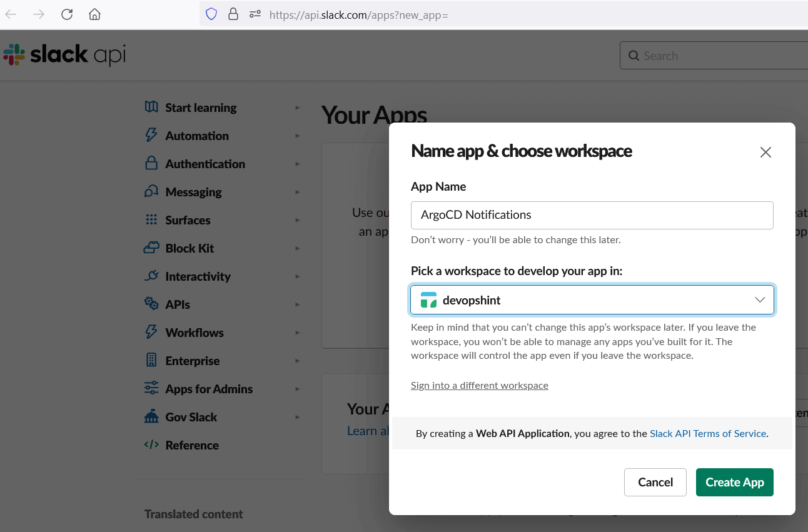Expand the Automation sidebar section
Viewport: 808px width, 532px height.
click(x=196, y=136)
